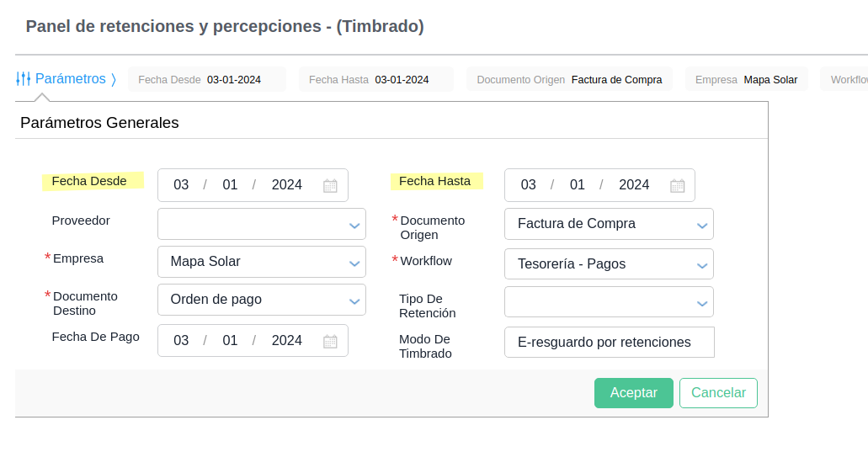Screen dimensions: 868x452
Task: Click the Aceptar button
Action: tap(633, 393)
